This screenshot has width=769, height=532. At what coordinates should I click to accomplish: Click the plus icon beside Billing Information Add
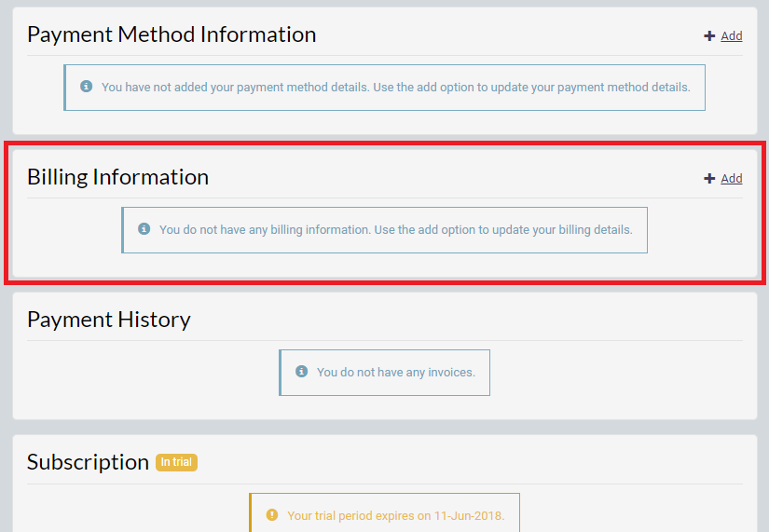tap(709, 179)
